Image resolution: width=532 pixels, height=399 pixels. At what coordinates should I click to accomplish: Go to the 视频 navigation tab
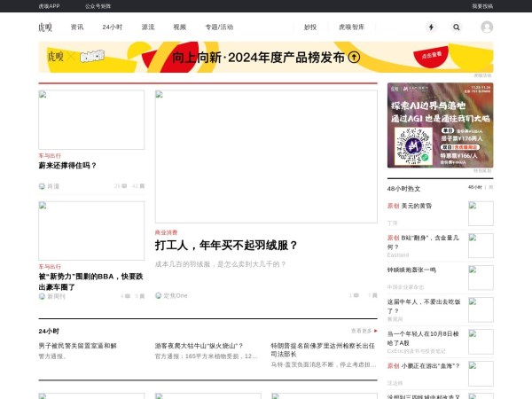(180, 27)
